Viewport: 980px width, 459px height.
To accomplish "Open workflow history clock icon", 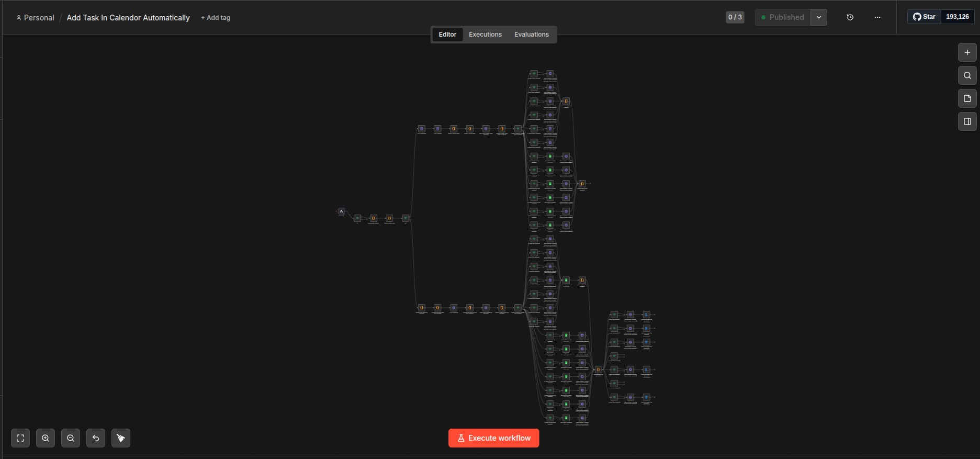I will (x=850, y=17).
